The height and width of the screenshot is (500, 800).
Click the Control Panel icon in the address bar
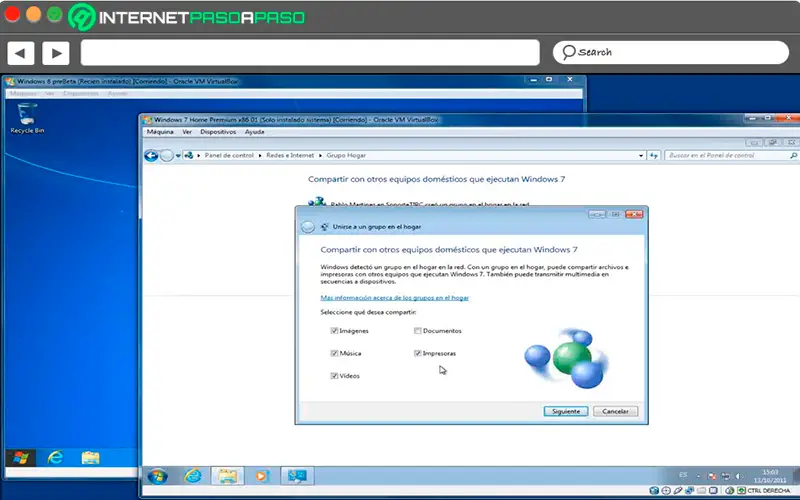[188, 156]
